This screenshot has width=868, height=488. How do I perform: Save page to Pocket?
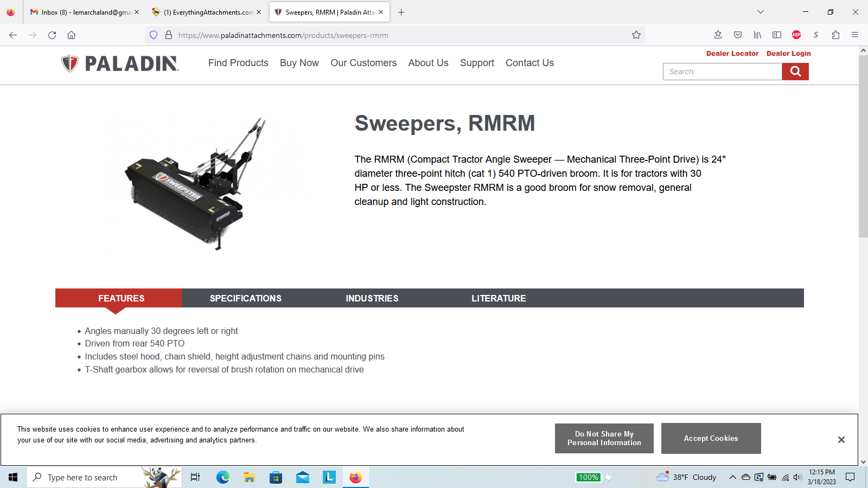pyautogui.click(x=738, y=35)
